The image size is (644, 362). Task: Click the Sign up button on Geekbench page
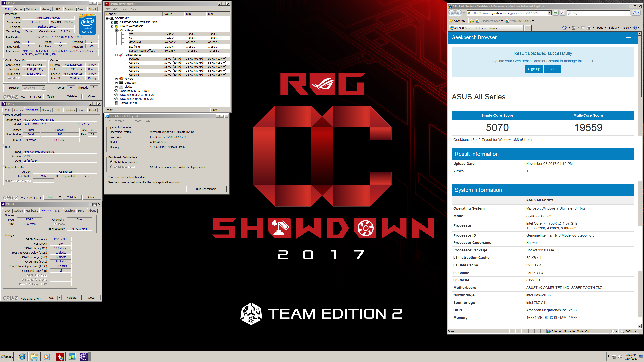[x=534, y=69]
